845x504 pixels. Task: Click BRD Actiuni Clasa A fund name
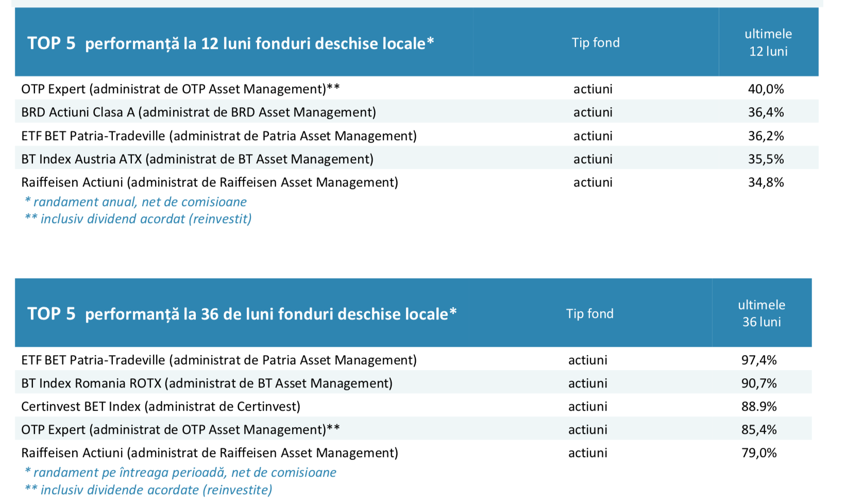(x=198, y=112)
